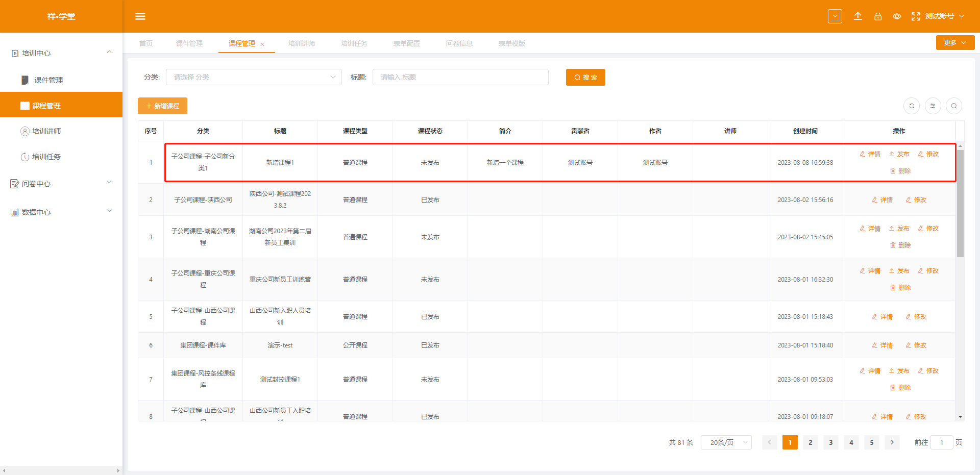The image size is (980, 475).
Task: Open 课件管理 in the sidebar
Action: point(61,80)
